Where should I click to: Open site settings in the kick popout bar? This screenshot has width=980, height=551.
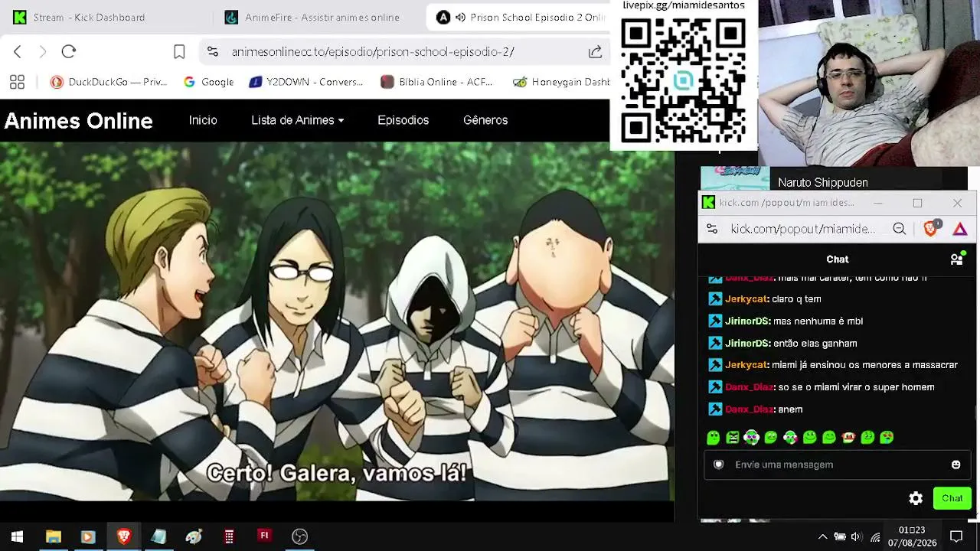click(712, 229)
